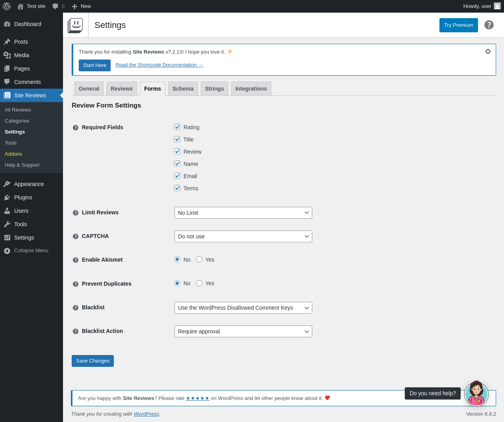The width and height of the screenshot is (504, 422).
Task: Click the Posts pin icon
Action: click(x=7, y=42)
